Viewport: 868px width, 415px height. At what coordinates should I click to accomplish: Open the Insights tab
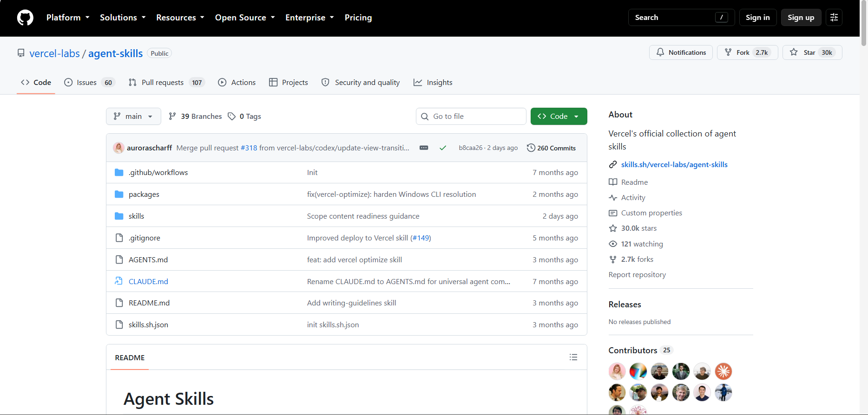coord(433,83)
